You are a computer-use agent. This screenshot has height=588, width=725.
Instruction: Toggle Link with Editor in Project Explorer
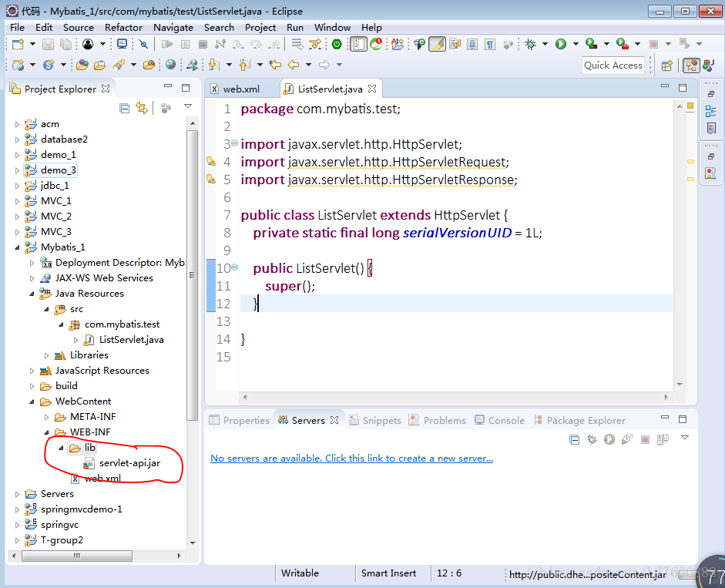142,109
